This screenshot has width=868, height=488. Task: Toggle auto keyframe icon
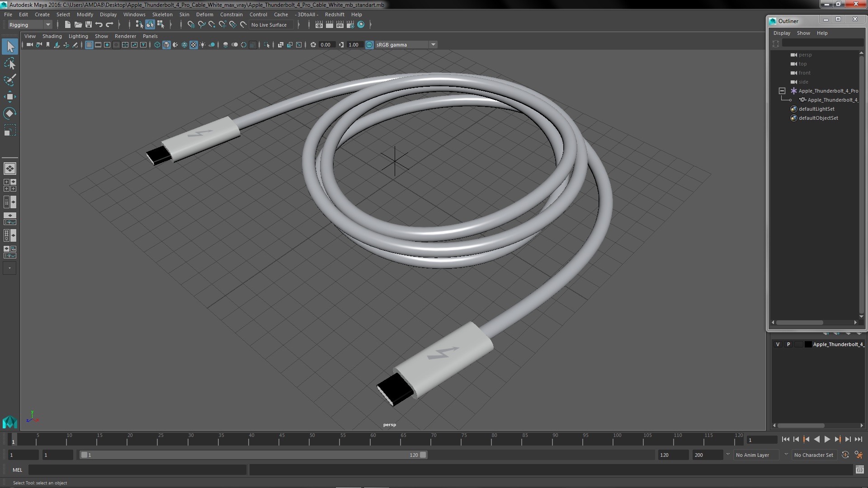(845, 455)
